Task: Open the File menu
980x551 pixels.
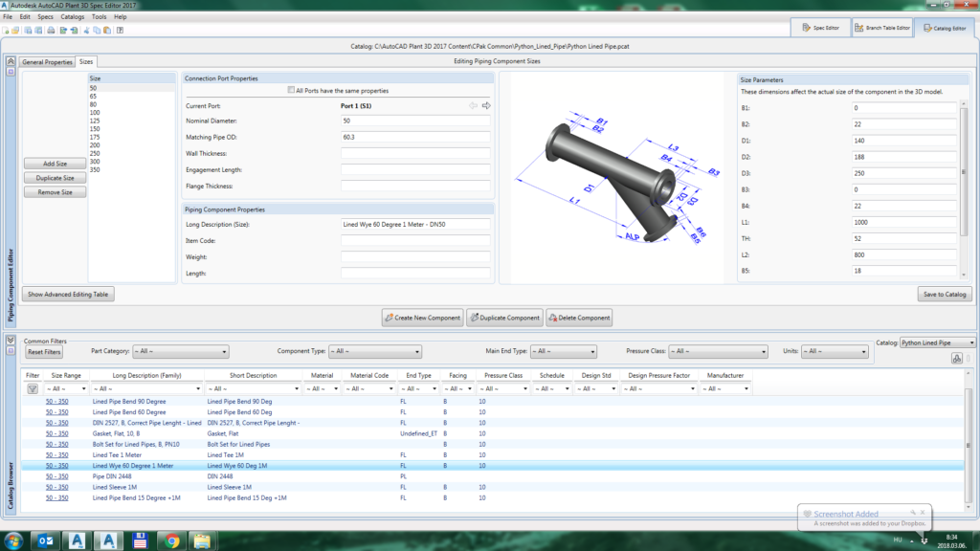Action: point(8,17)
